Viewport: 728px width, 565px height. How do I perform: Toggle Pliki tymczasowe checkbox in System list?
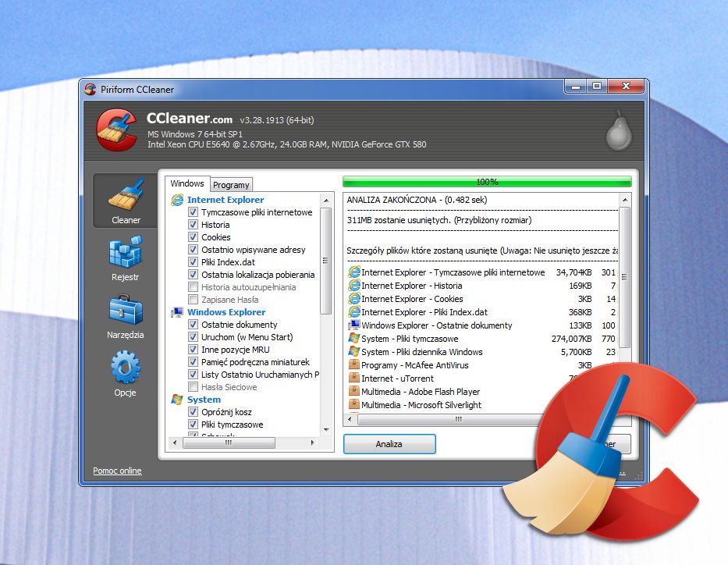(194, 425)
